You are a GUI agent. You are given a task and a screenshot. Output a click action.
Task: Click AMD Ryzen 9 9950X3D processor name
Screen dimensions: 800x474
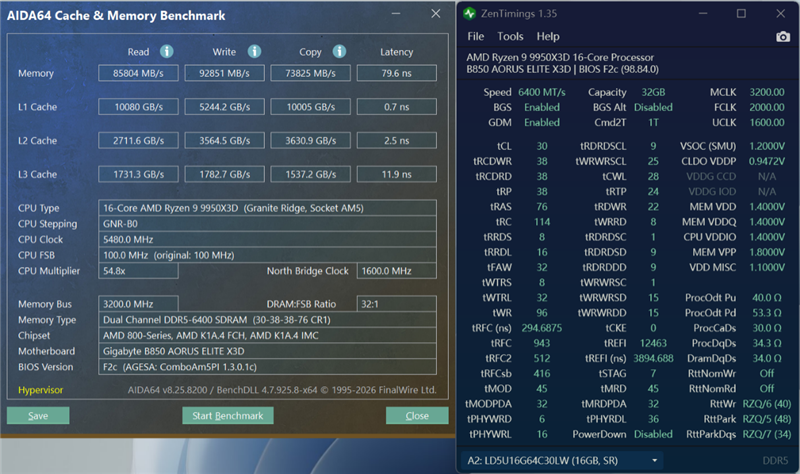pyautogui.click(x=560, y=57)
